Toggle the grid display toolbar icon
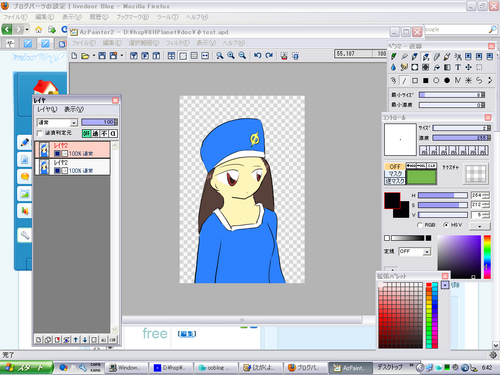 [x=194, y=56]
